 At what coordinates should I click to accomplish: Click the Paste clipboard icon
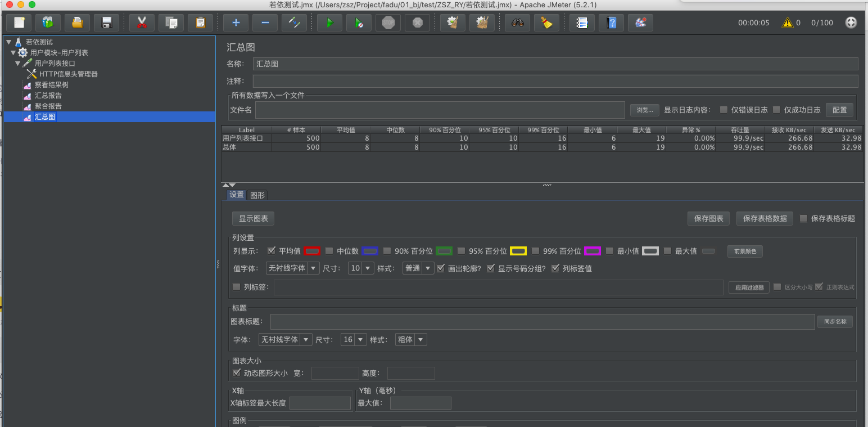pos(200,23)
